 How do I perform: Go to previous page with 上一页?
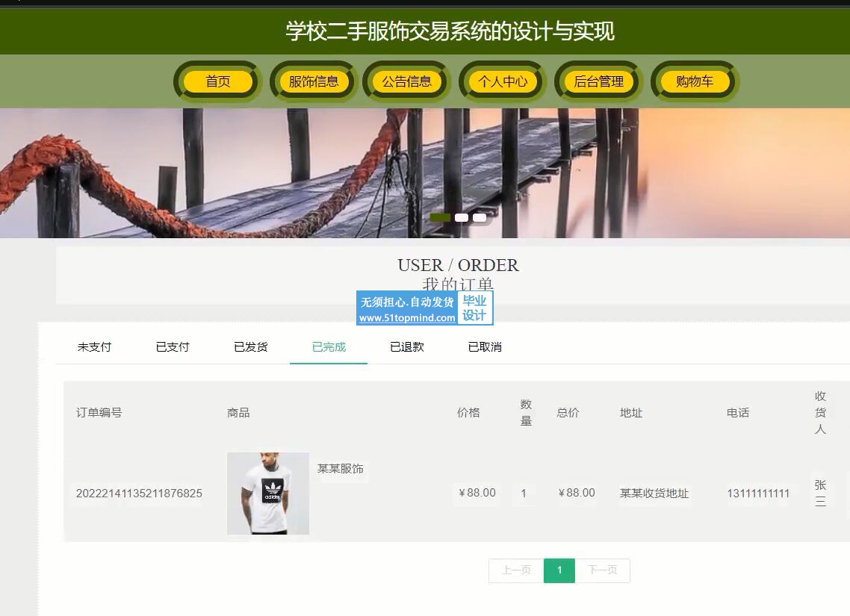coord(516,570)
